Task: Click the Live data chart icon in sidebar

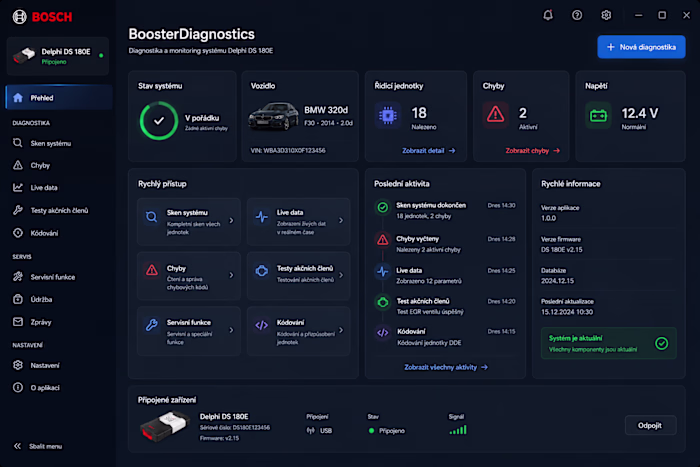Action: tap(17, 188)
